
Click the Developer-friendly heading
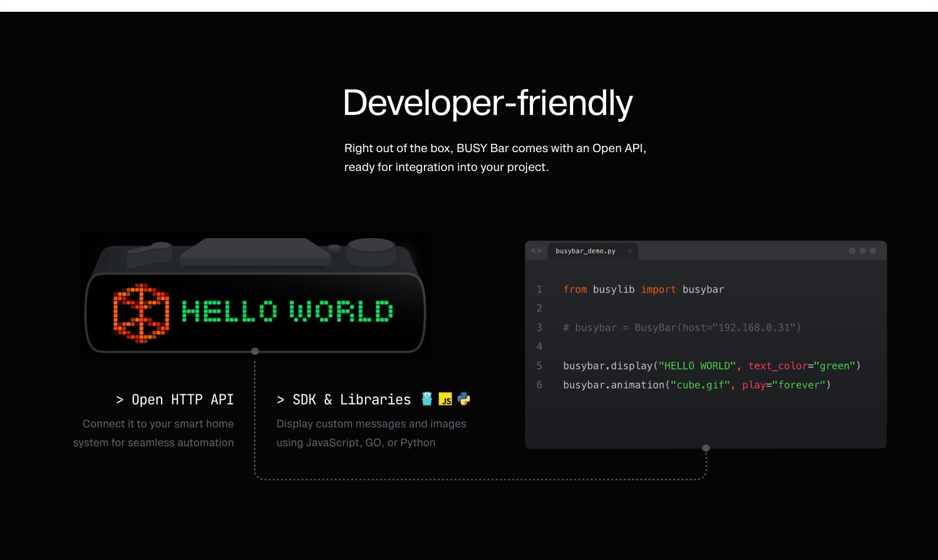[x=488, y=103]
